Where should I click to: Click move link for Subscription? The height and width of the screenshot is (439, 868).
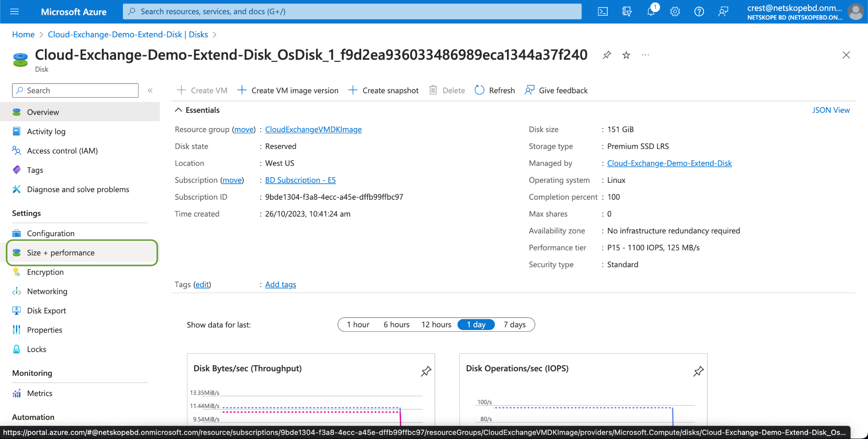coord(232,180)
